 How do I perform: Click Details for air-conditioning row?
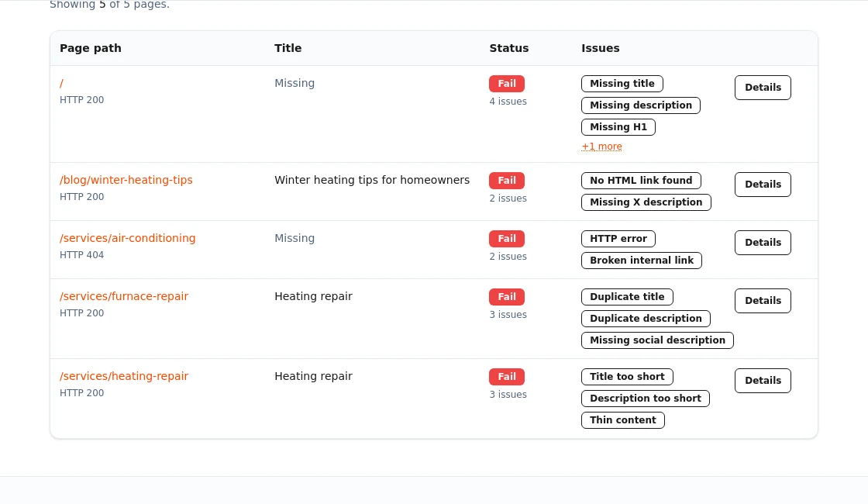click(x=763, y=243)
